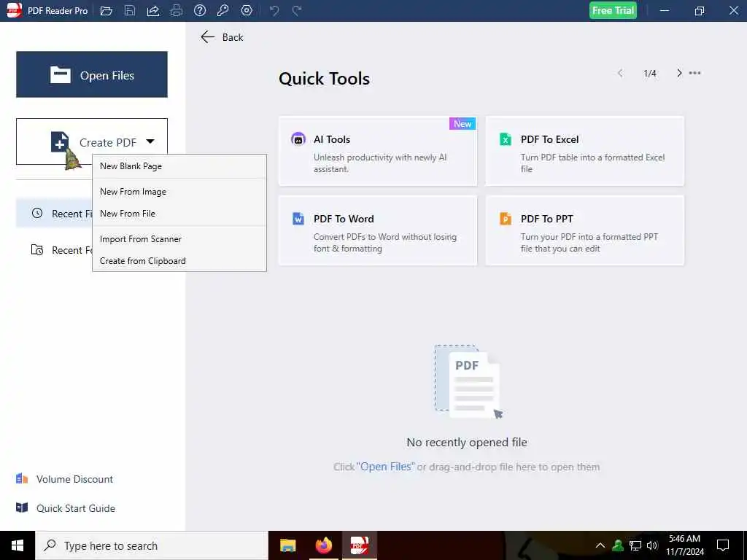The image size is (747, 560).
Task: Click the Share icon in title bar
Action: [x=153, y=10]
